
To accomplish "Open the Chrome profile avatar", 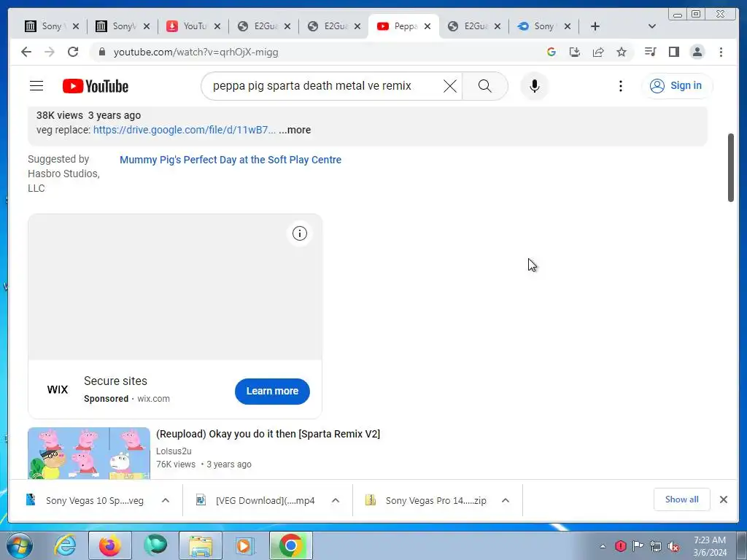I will pos(697,52).
